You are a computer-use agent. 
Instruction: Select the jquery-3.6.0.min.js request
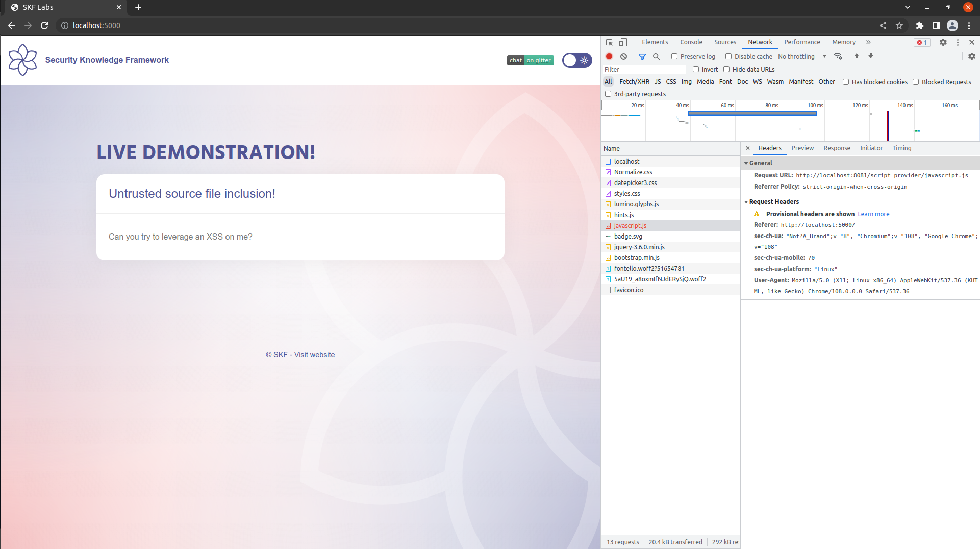(x=671, y=247)
